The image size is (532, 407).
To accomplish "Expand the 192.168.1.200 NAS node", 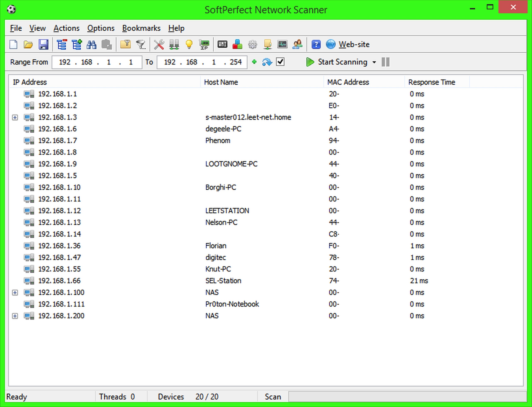I will (x=15, y=316).
